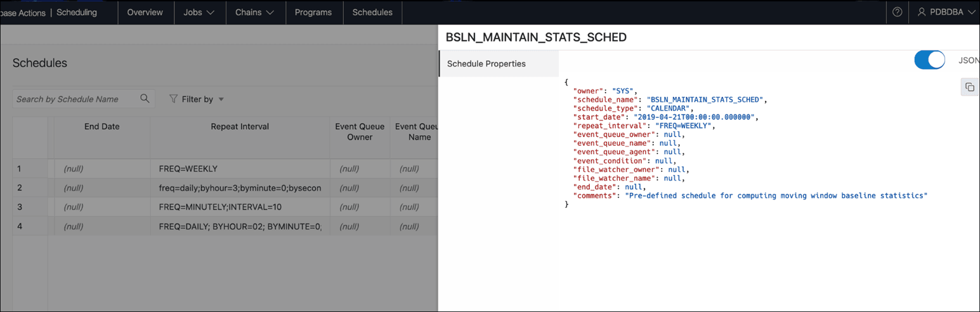Click the Scheduling breadcrumb link
The height and width of the screenshot is (312, 980).
77,12
